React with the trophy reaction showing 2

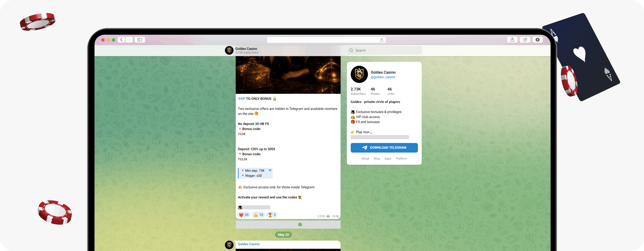tap(272, 215)
